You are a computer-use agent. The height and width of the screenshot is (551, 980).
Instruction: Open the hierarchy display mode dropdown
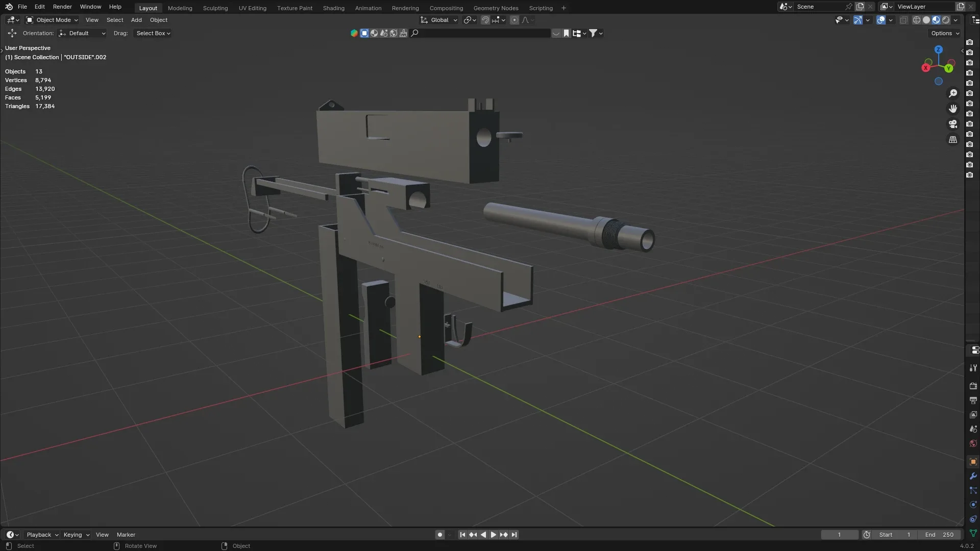tap(579, 33)
